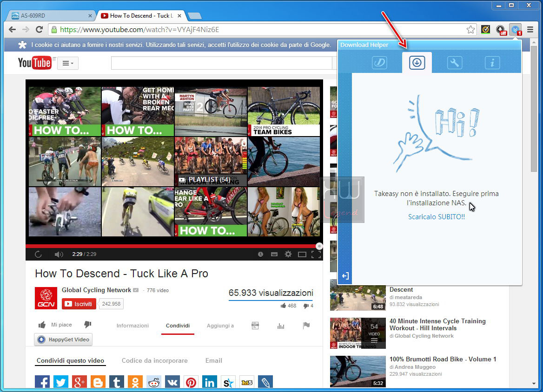Share the video on Odnoklassniki
The image size is (543, 392).
click(135, 382)
